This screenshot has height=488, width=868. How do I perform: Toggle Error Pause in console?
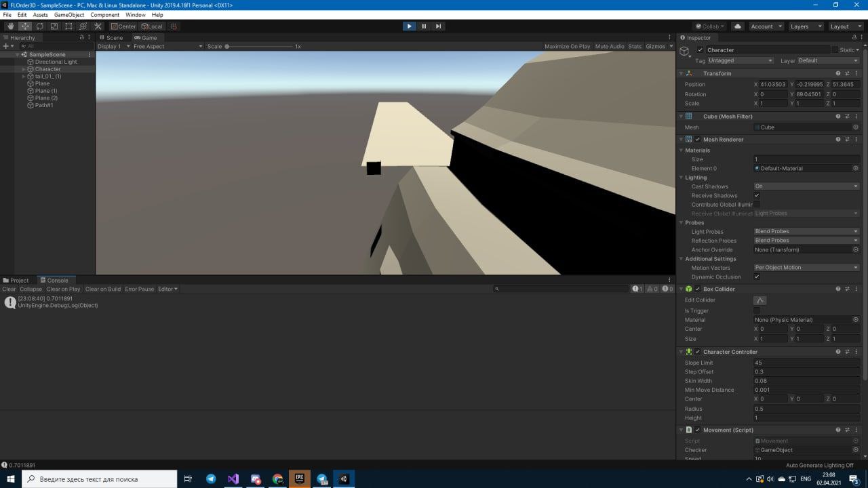139,289
